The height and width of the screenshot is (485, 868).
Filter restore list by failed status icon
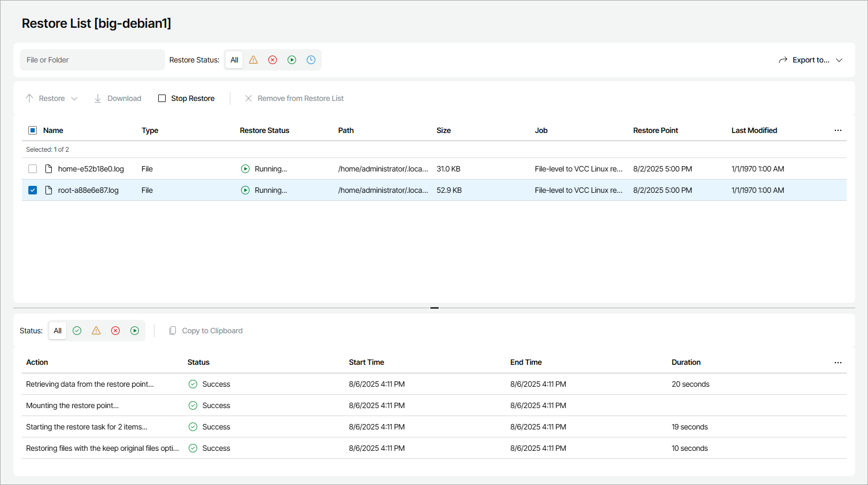coord(273,60)
